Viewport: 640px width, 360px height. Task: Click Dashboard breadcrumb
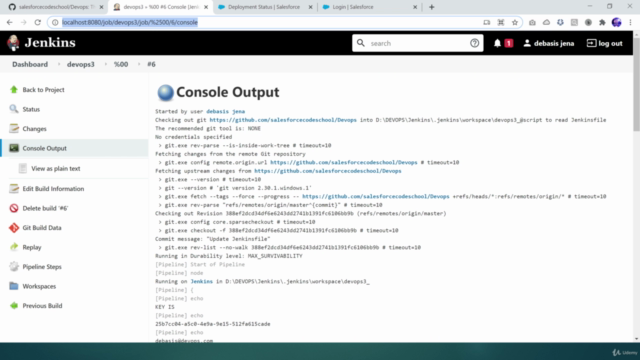(x=30, y=64)
